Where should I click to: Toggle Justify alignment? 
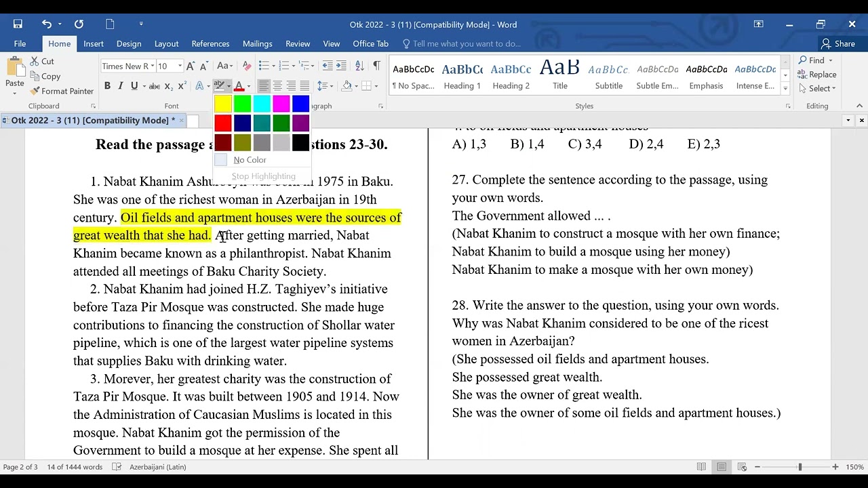[304, 86]
